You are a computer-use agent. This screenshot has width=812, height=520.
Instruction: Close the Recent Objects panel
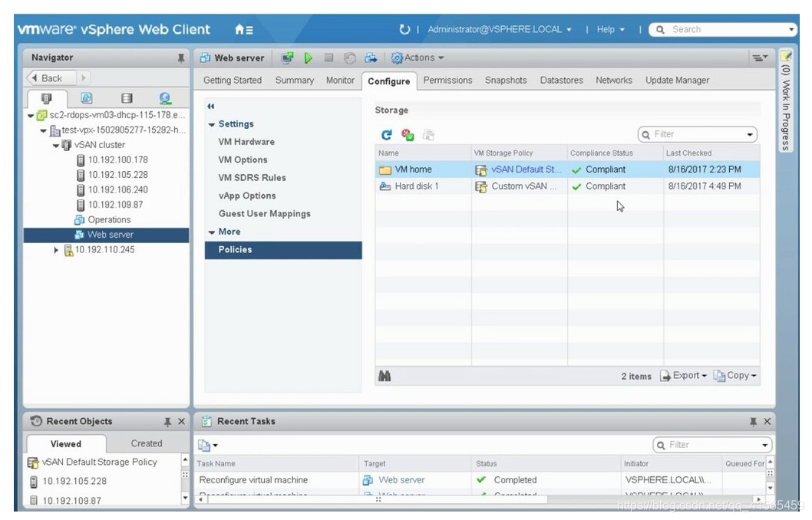[181, 422]
